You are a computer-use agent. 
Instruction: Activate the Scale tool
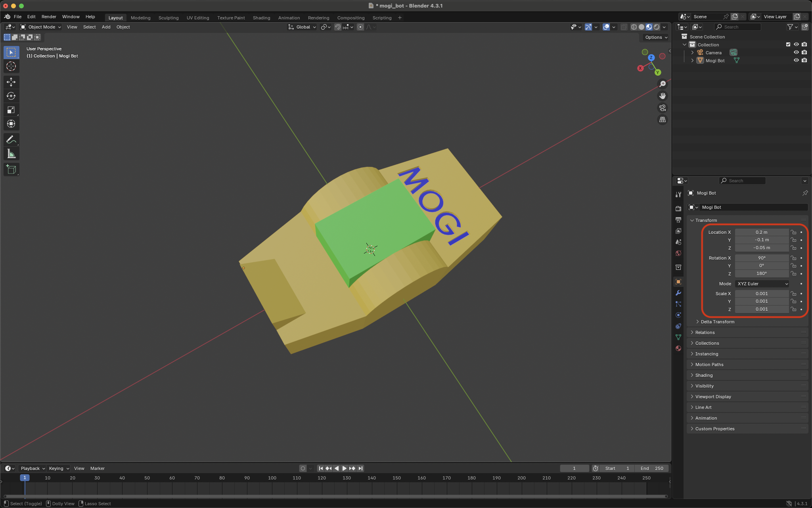coord(11,110)
